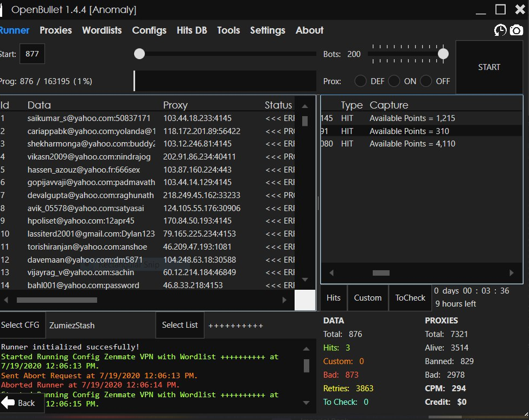The width and height of the screenshot is (529, 420).
Task: Click the Type column header
Action: [352, 105]
